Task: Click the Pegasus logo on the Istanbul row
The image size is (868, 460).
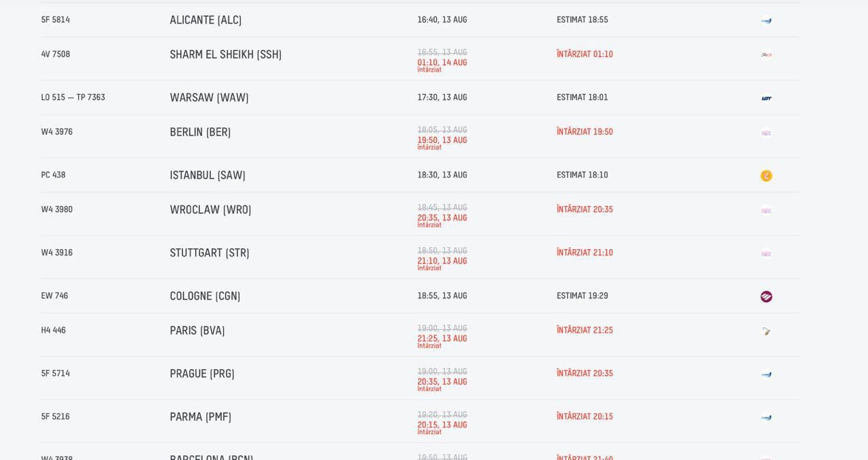Action: 766,175
